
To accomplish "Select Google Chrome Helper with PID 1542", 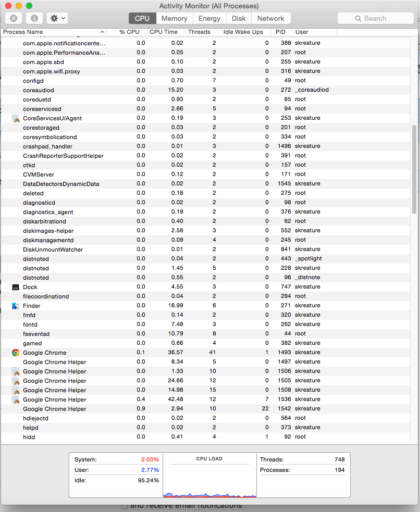I will [x=206, y=409].
